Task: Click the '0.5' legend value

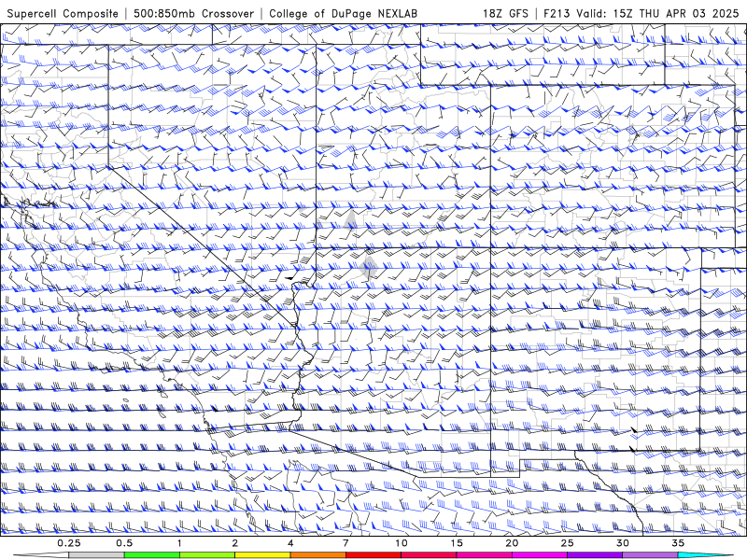Action: pos(124,543)
